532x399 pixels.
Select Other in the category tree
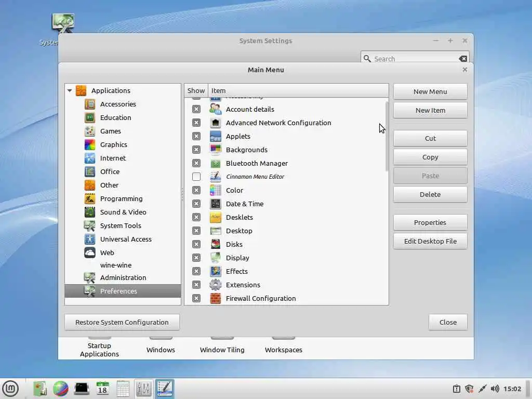(x=109, y=185)
